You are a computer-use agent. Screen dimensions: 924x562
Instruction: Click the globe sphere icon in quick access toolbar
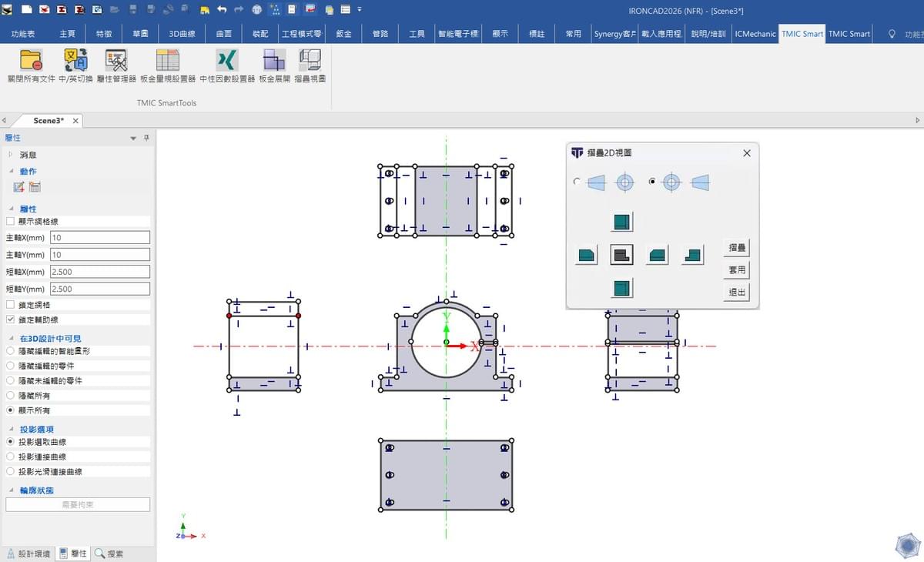(x=256, y=10)
